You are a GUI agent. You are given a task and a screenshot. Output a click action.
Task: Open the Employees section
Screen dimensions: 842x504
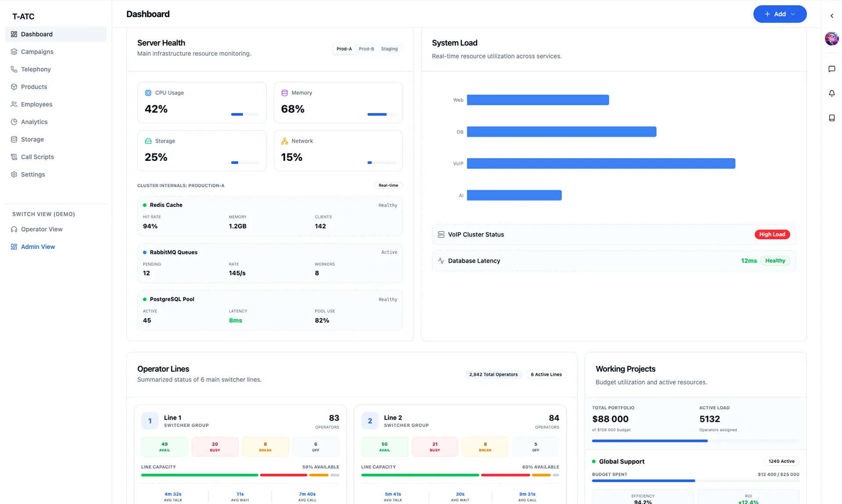pos(36,104)
